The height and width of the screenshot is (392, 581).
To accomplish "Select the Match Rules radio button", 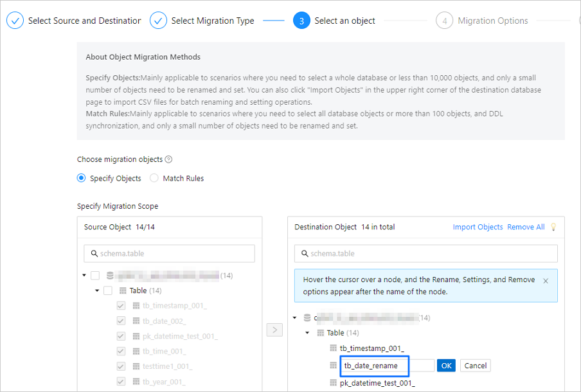I will pyautogui.click(x=154, y=178).
